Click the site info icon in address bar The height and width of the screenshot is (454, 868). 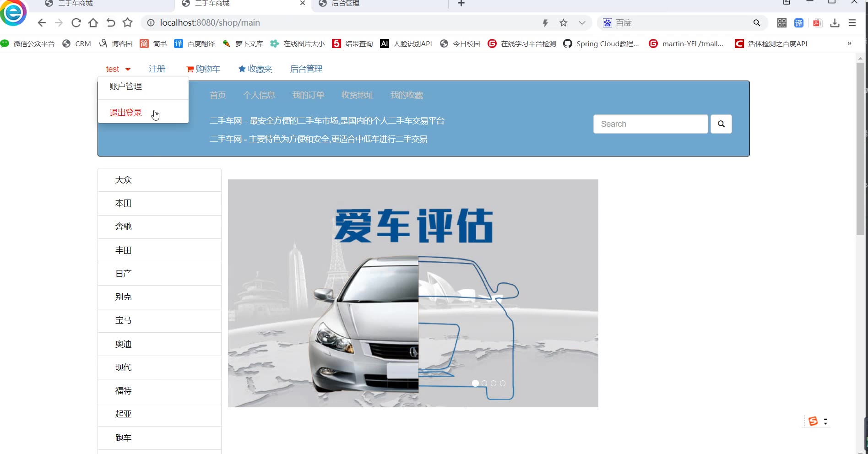click(x=151, y=23)
